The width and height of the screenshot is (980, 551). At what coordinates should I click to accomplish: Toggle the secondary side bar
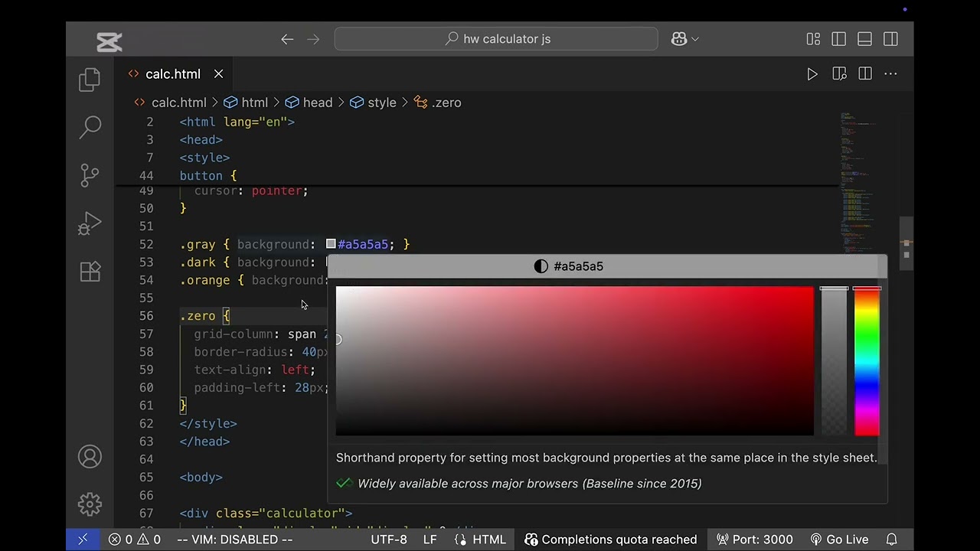(x=890, y=39)
